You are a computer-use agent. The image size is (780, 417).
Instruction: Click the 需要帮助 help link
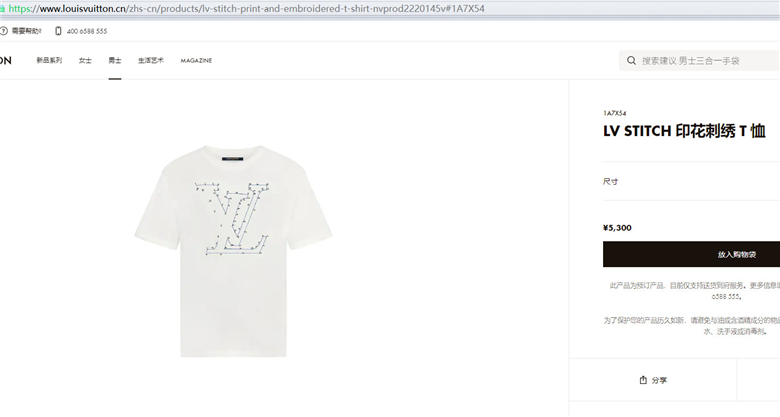click(26, 31)
